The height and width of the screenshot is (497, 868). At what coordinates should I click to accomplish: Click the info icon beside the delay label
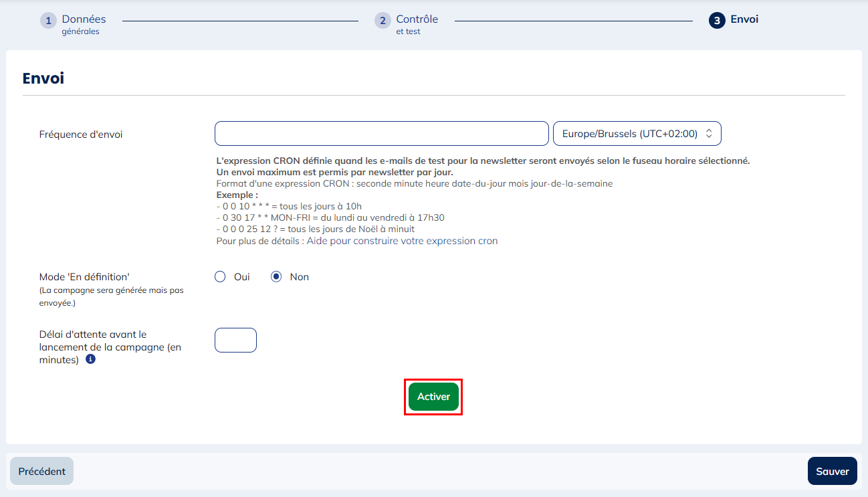click(90, 359)
